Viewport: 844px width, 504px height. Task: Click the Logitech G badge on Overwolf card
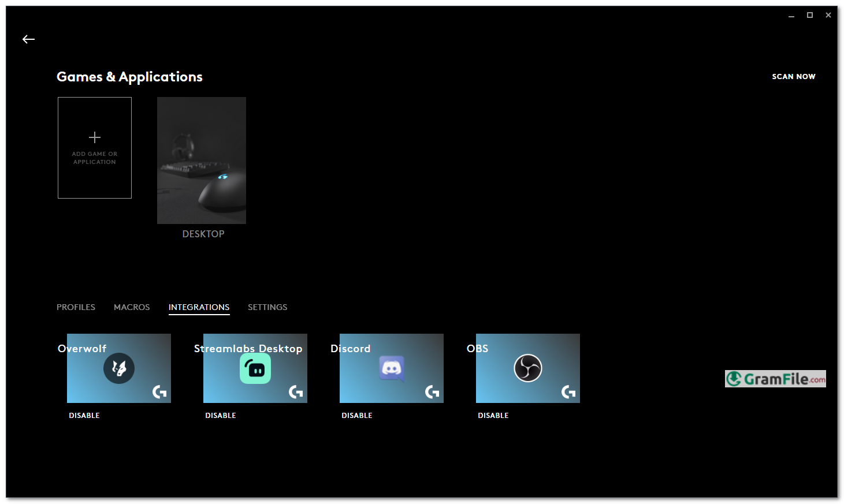click(x=159, y=392)
